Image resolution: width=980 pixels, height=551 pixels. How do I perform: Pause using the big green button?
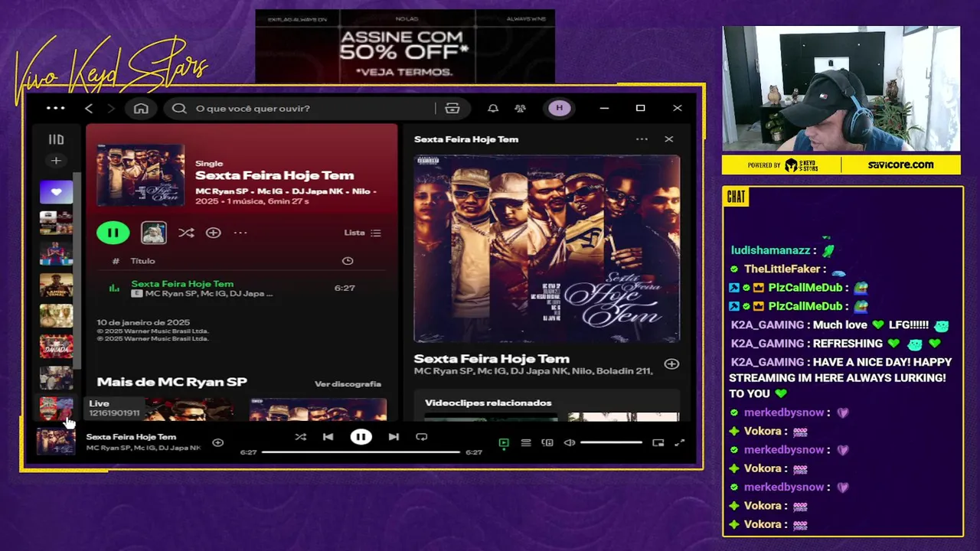[x=113, y=233]
